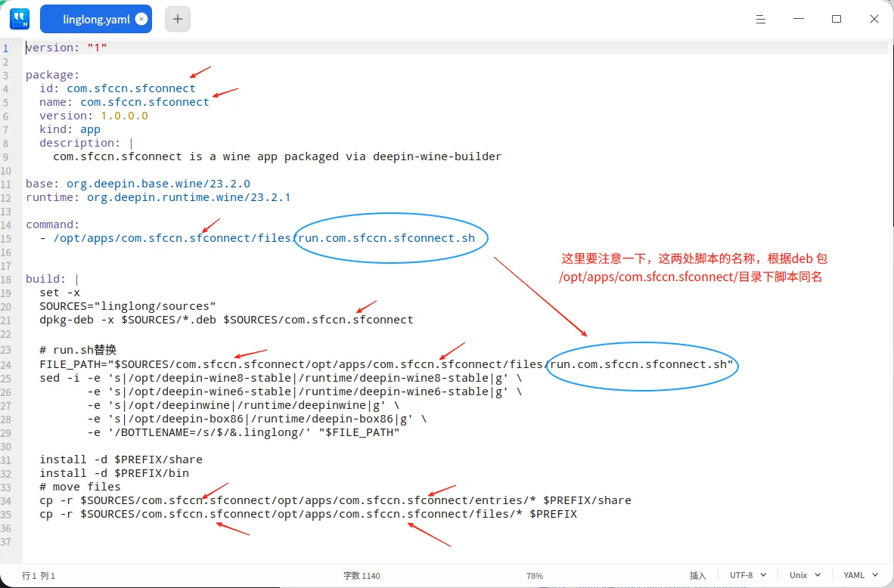
Task: Click the 'description: |' line
Action: [86, 143]
